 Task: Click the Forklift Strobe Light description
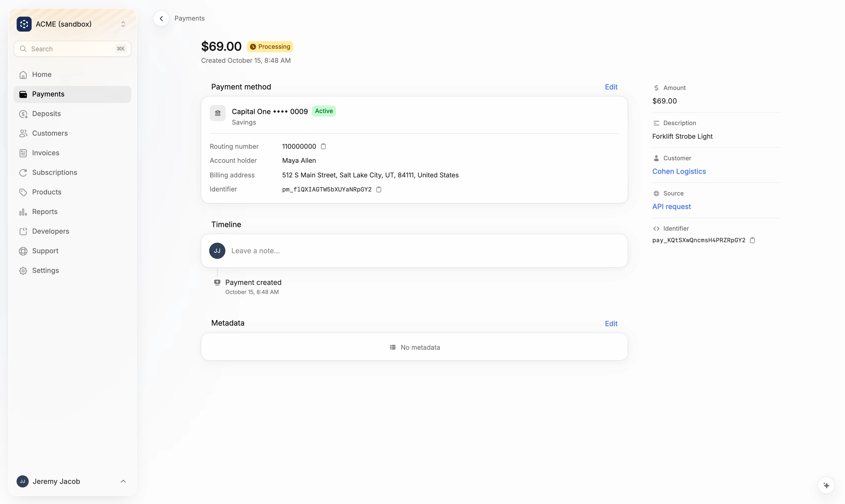pos(682,136)
